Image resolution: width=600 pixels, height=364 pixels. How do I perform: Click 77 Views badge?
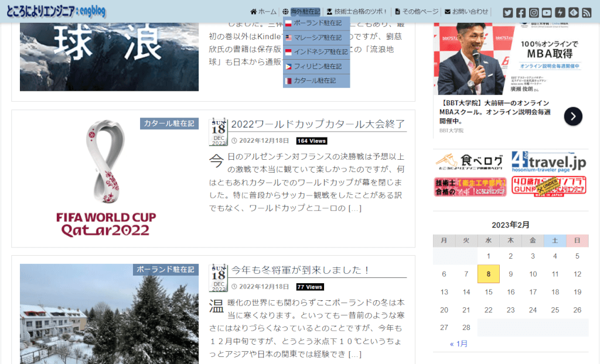[x=310, y=287]
